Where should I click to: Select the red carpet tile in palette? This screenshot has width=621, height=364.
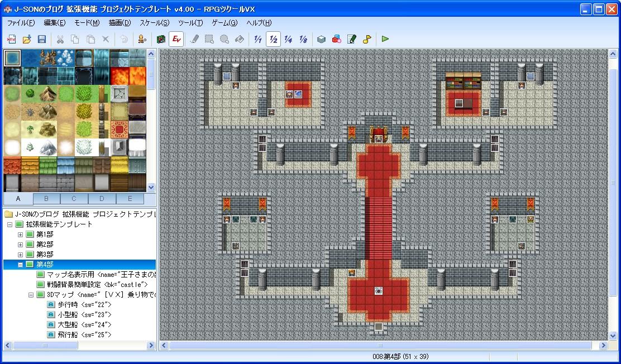point(119,129)
